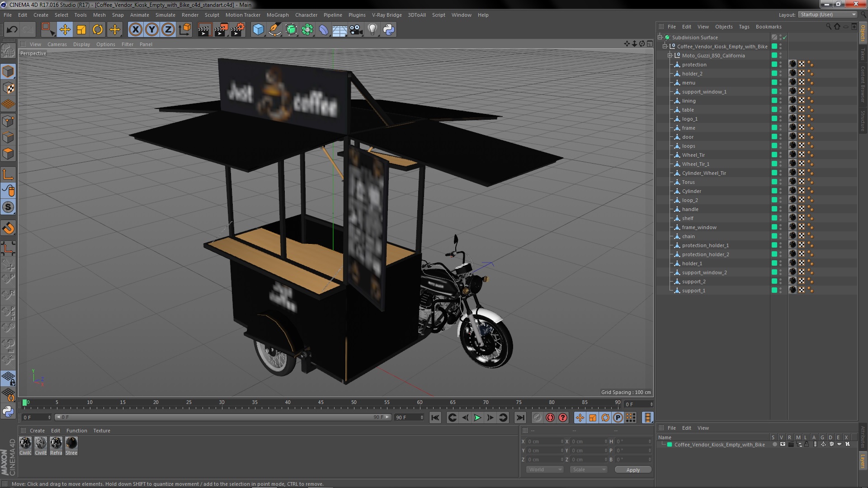The width and height of the screenshot is (868, 488).
Task: Click the record active objects button
Action: [537, 418]
